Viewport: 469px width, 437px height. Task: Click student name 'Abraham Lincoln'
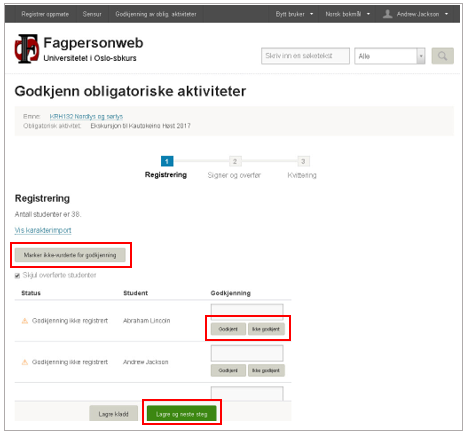pyautogui.click(x=147, y=321)
